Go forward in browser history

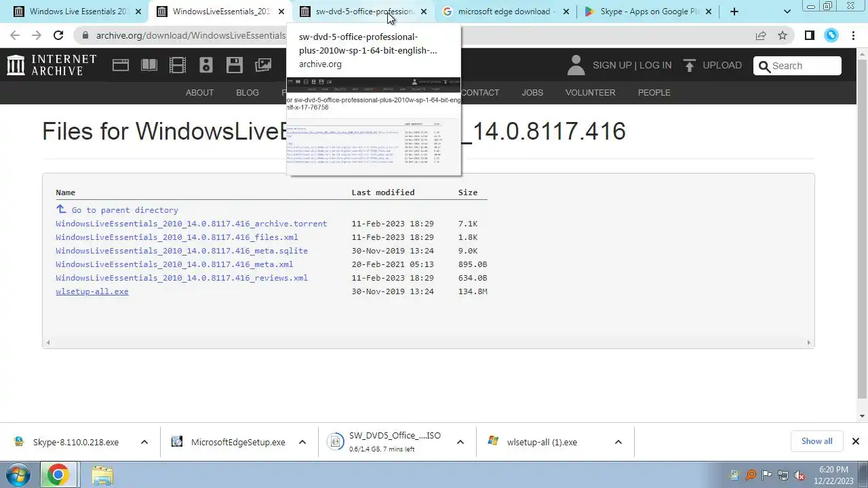pyautogui.click(x=37, y=35)
